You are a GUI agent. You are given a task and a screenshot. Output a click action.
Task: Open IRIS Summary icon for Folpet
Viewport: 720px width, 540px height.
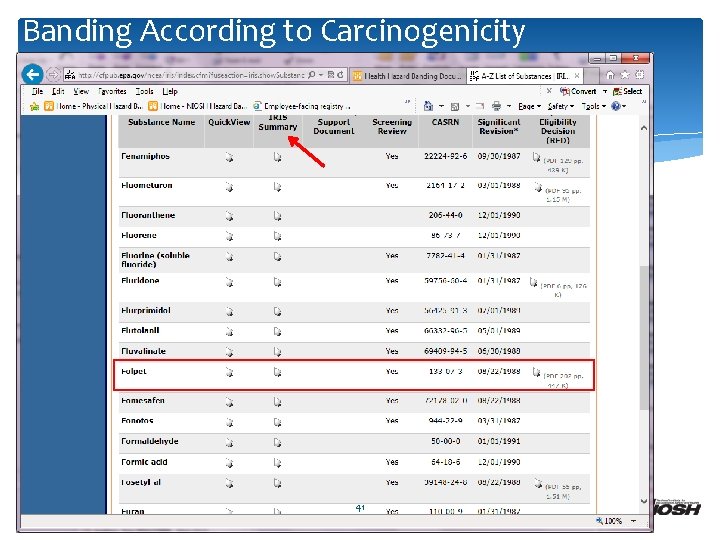pos(277,372)
